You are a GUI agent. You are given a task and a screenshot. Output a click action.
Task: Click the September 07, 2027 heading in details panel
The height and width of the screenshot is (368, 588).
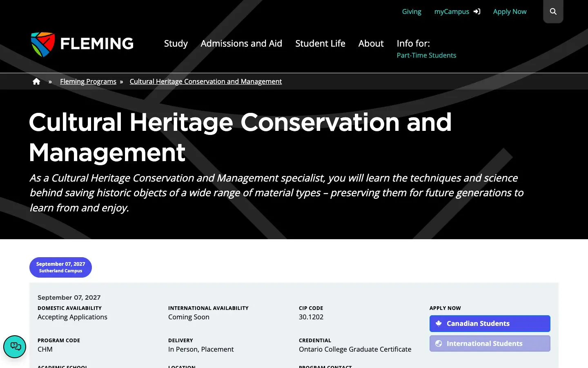(69, 298)
